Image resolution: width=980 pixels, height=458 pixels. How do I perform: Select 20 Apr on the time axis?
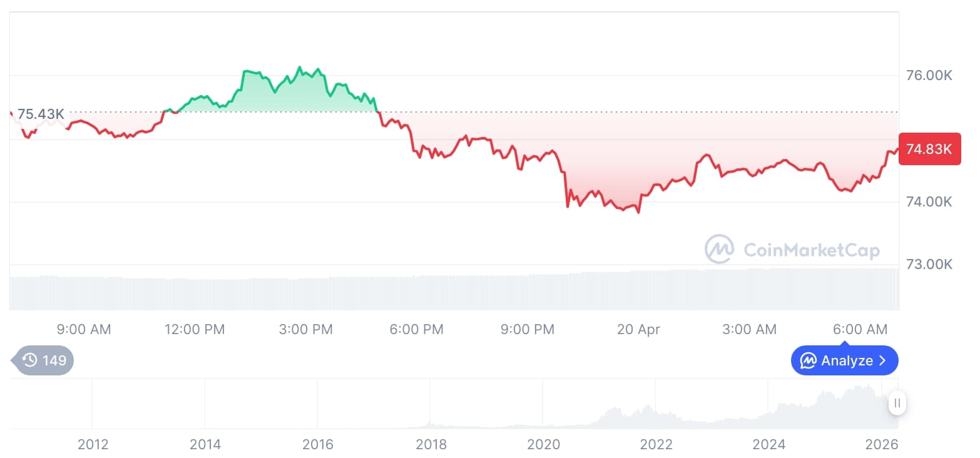pos(638,328)
